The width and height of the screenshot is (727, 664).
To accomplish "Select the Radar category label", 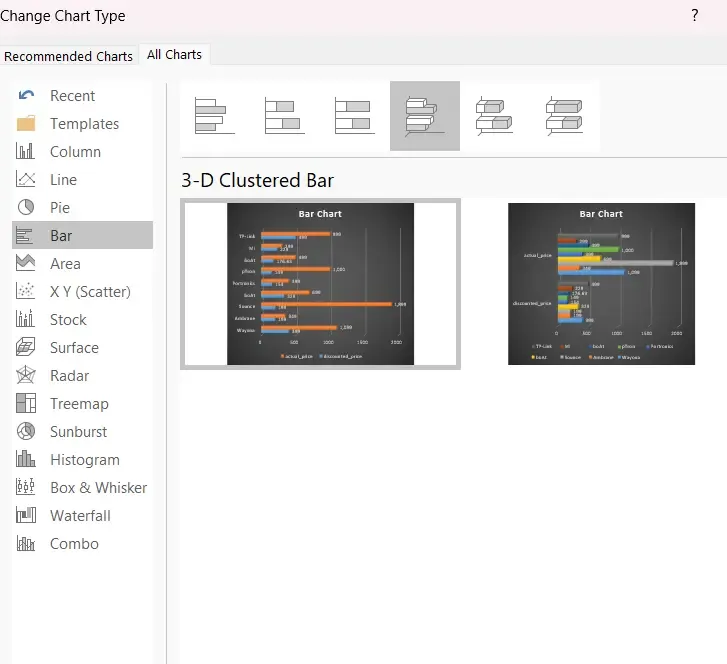I will pos(70,376).
